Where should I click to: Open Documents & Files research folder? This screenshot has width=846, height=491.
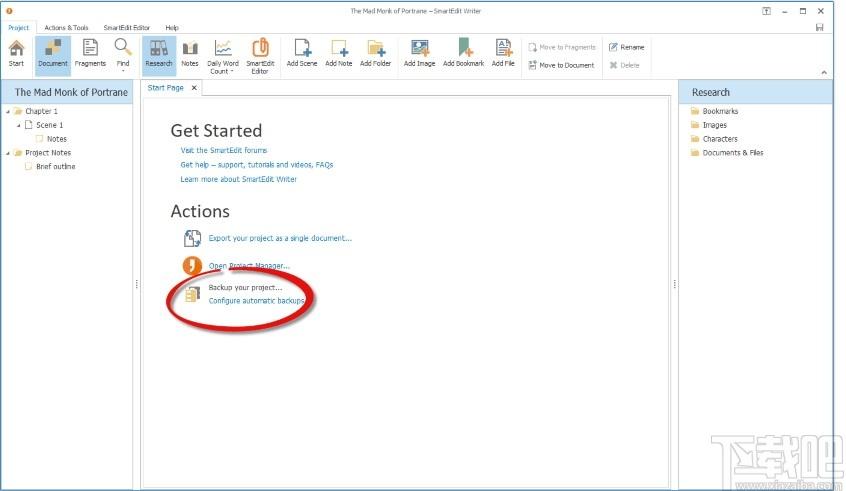pyautogui.click(x=733, y=153)
